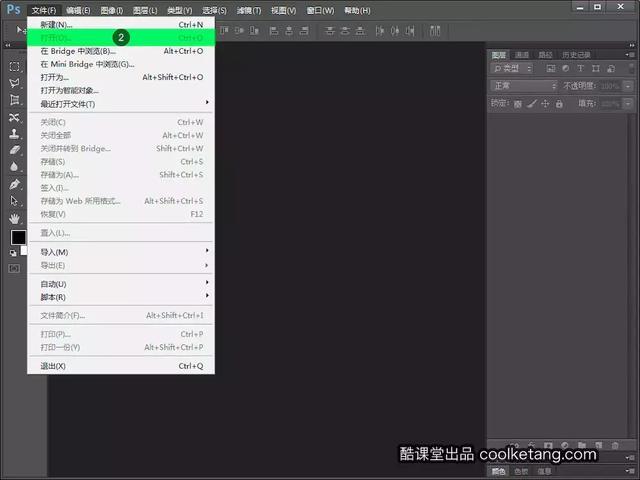This screenshot has width=640, height=480.
Task: Click the Move tool icon in options bar
Action: pos(20,30)
